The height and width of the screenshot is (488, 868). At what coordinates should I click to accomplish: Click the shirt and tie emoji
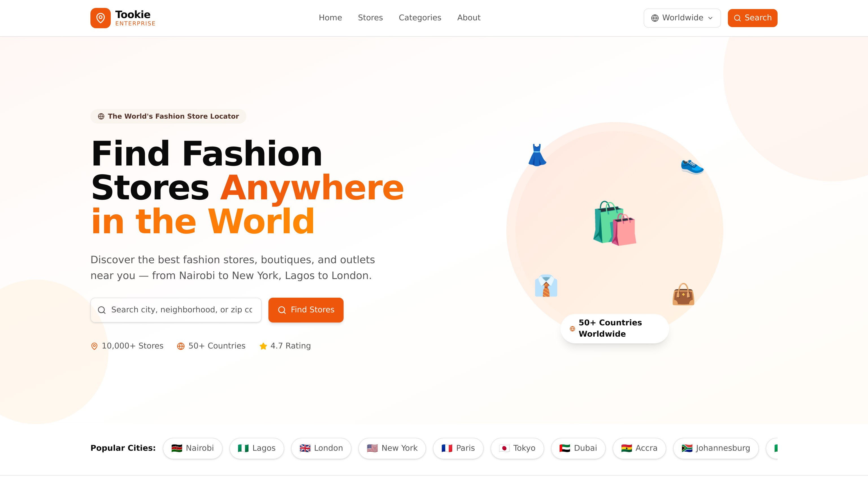click(546, 286)
